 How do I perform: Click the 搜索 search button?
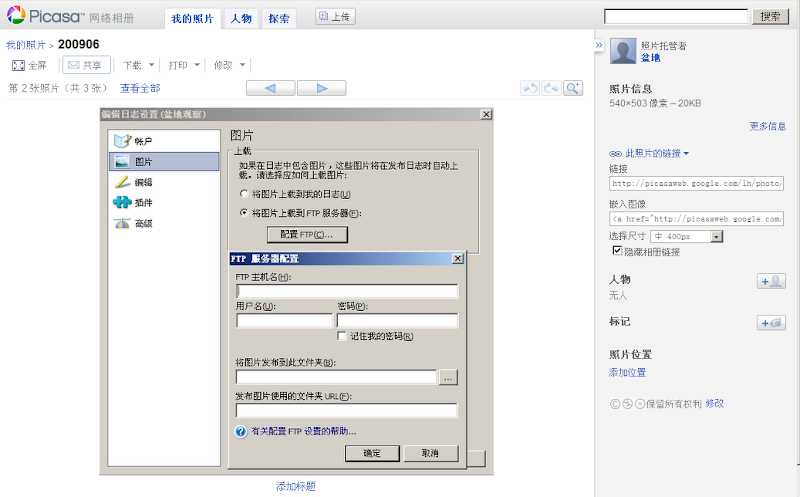coord(770,16)
